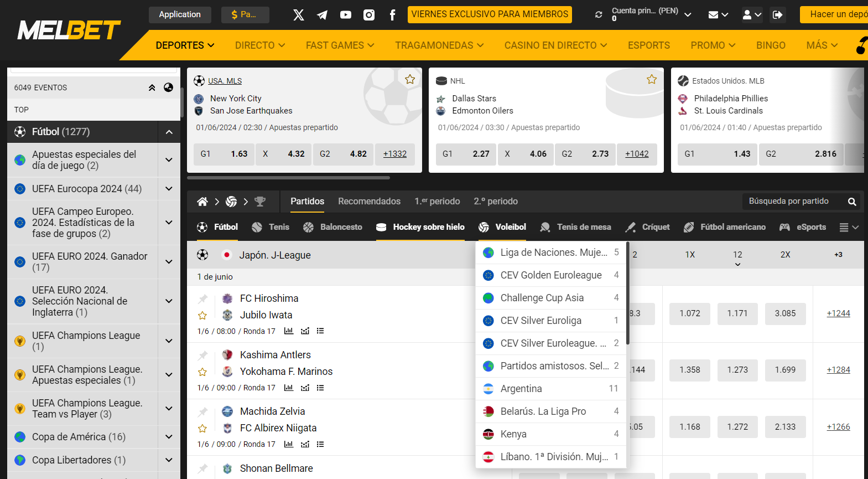This screenshot has height=479, width=868.
Task: Select odds 1.072 for Hiroshima match
Action: click(x=690, y=313)
